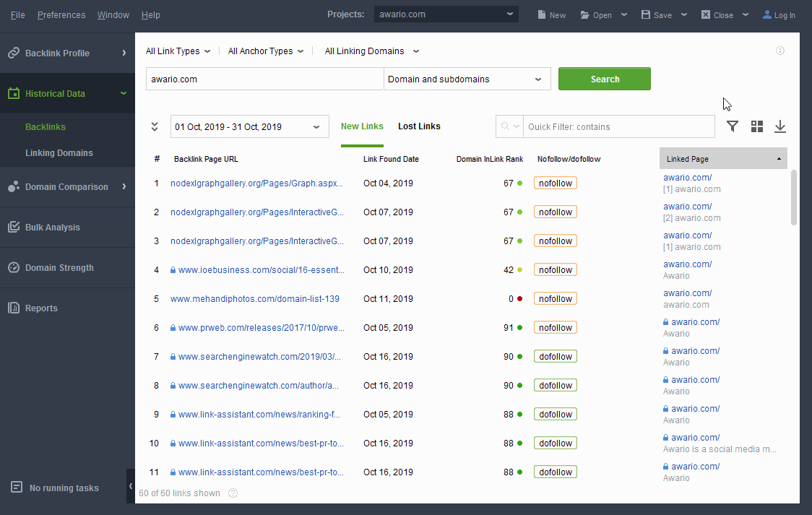Screen dimensions: 812x515
Task: Click the 60 of 60 links shown text
Action: [179, 493]
